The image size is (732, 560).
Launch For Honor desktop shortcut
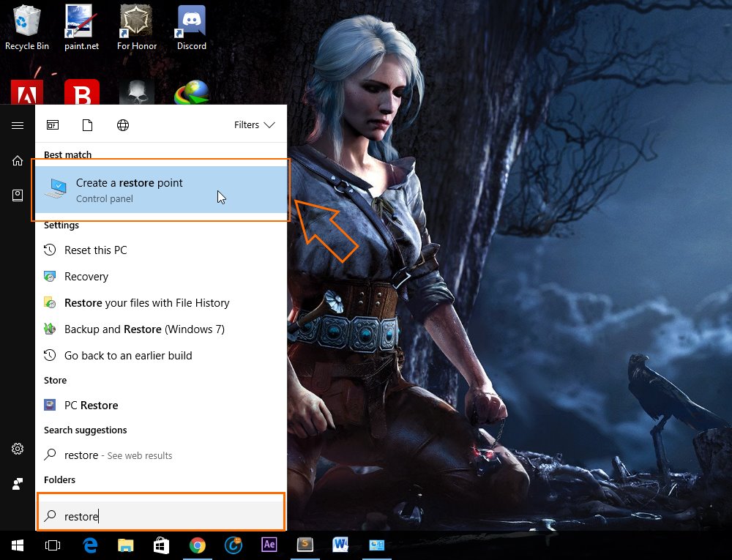[x=136, y=27]
